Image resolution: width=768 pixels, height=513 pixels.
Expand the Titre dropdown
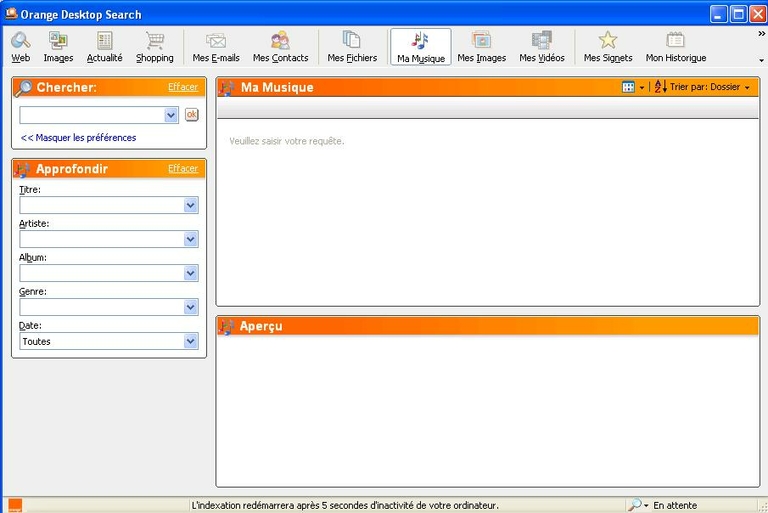click(191, 205)
